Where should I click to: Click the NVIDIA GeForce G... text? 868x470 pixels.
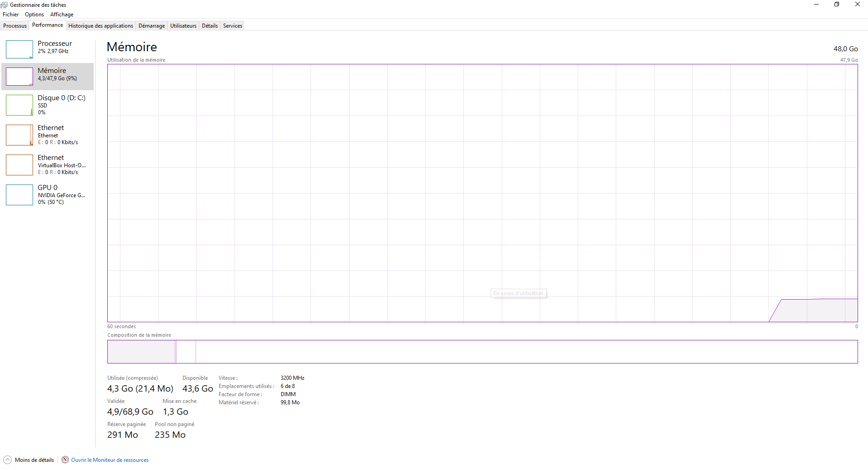[62, 195]
